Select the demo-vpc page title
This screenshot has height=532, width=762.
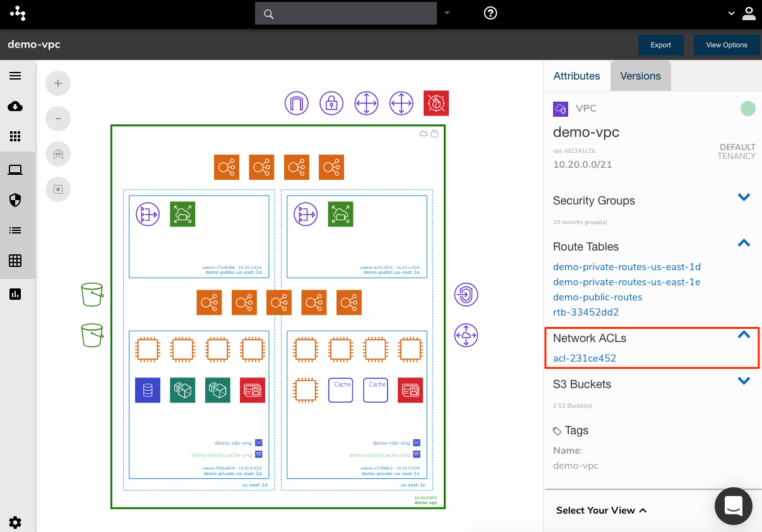(34, 44)
